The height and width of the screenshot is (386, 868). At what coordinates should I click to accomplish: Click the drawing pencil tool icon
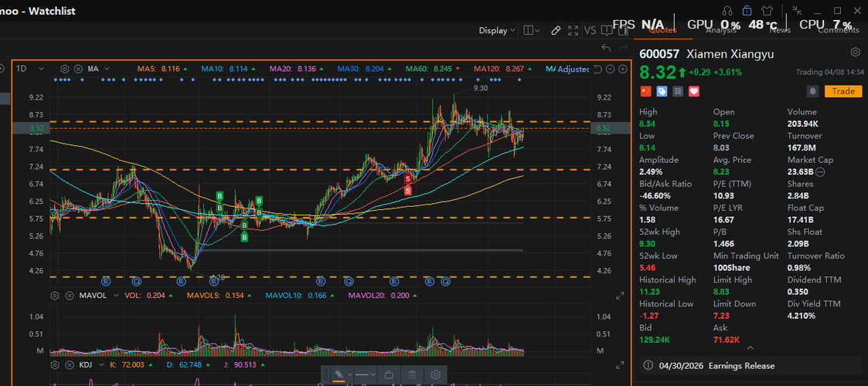556,31
